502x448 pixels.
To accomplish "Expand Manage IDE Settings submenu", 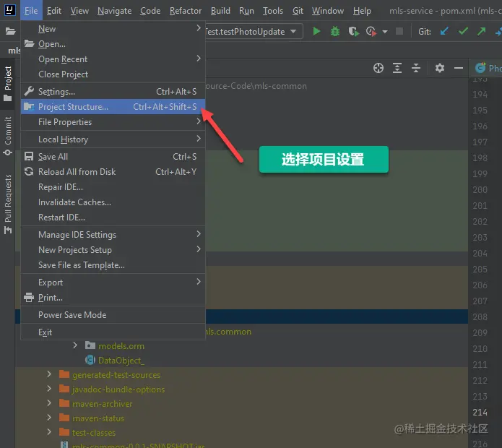I will pyautogui.click(x=113, y=235).
